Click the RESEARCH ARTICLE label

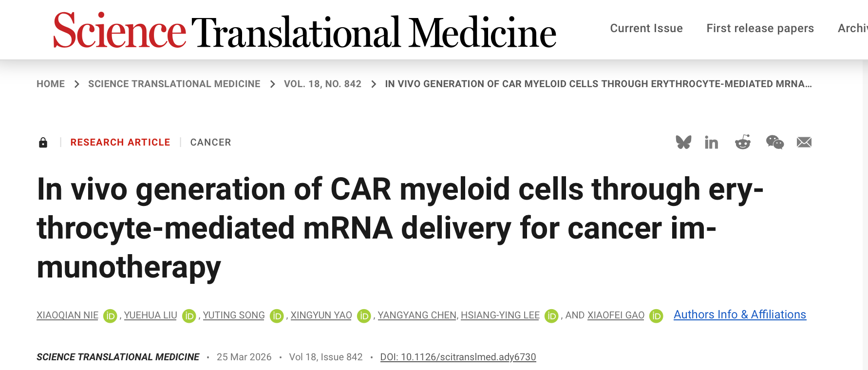click(120, 142)
